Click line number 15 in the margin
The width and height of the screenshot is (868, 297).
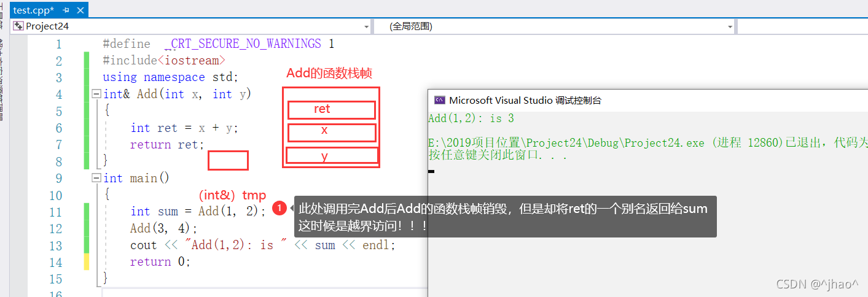tap(55, 279)
